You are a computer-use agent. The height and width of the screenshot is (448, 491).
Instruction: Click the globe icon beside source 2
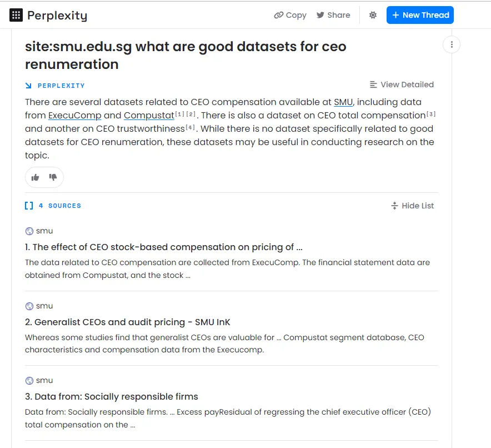pyautogui.click(x=29, y=306)
